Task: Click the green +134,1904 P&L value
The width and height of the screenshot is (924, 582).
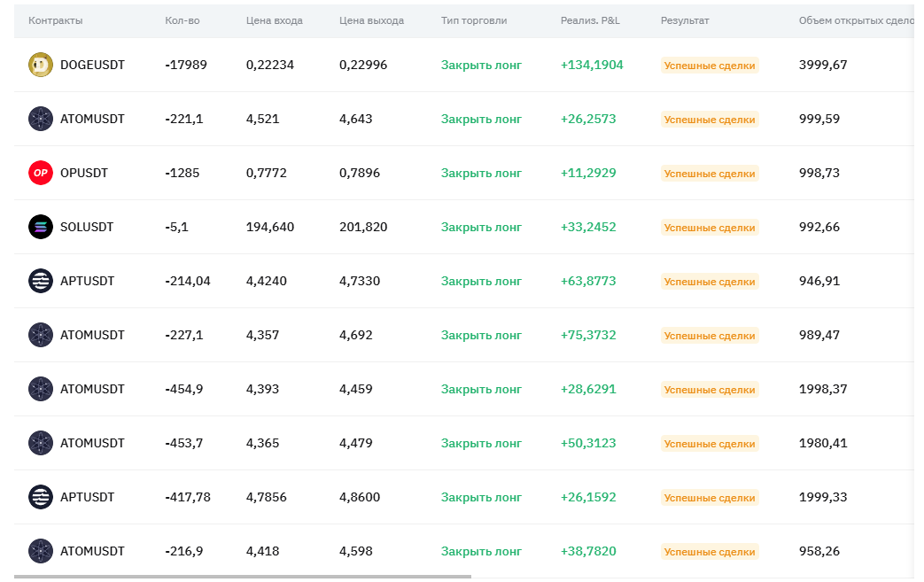Action: [x=592, y=65]
